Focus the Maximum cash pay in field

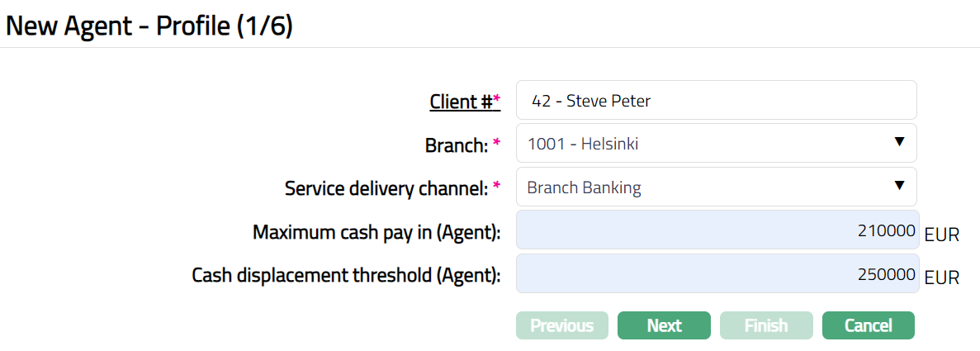[716, 230]
